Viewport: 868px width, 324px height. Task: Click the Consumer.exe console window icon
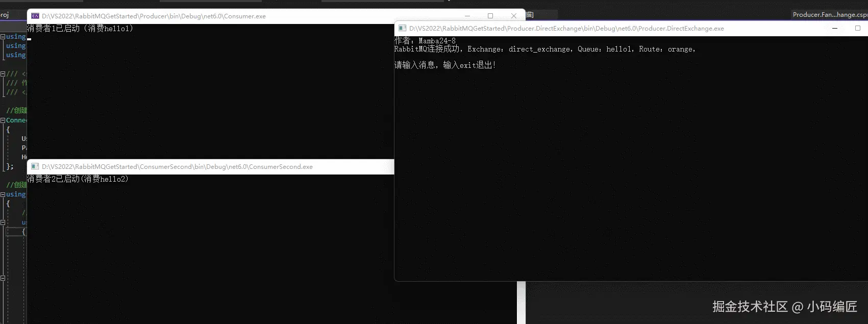(x=35, y=16)
